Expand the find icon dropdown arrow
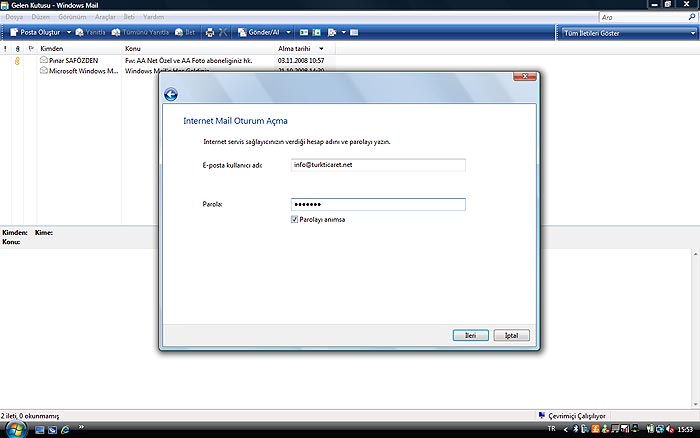This screenshot has width=700, height=438. [343, 32]
